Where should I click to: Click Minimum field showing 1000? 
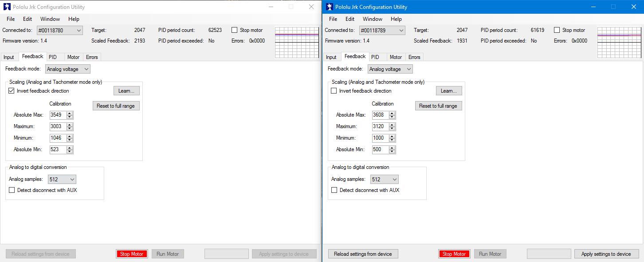tap(381, 138)
